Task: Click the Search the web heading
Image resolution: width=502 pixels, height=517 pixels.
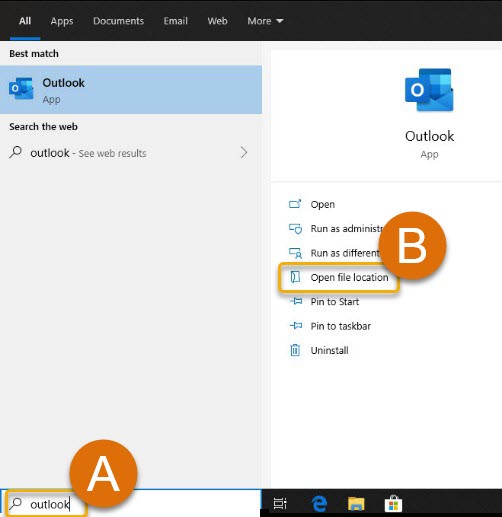Action: [43, 127]
